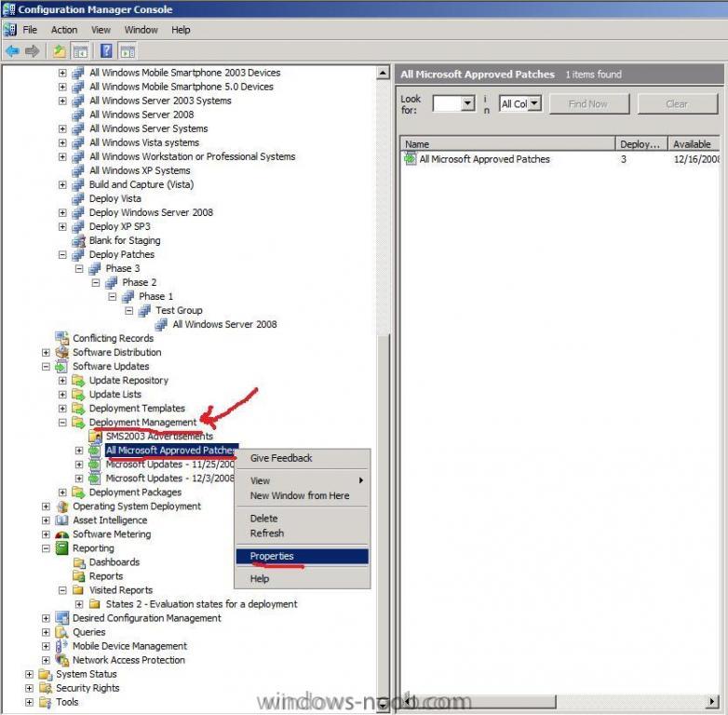Expand the Queries node
This screenshot has width=728, height=715.
(46, 632)
